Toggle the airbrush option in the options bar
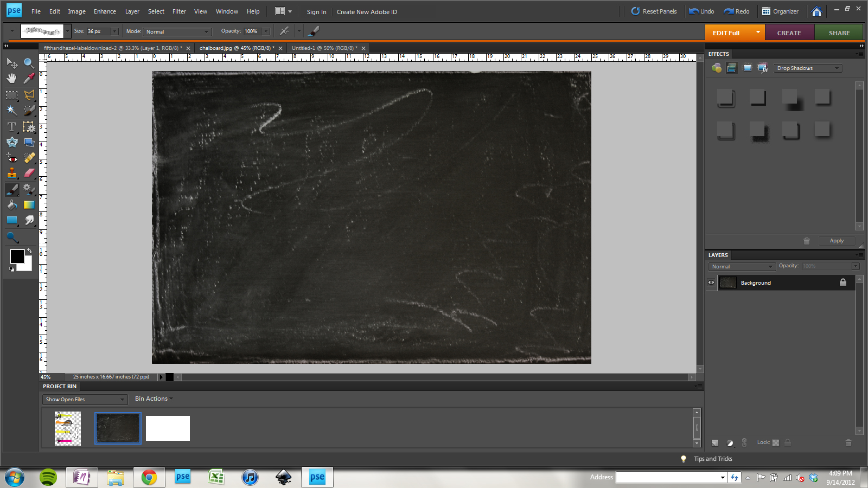Image resolution: width=868 pixels, height=488 pixels. [315, 31]
